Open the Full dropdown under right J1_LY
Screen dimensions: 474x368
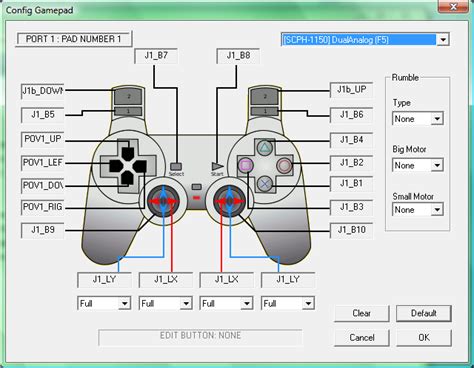(288, 303)
